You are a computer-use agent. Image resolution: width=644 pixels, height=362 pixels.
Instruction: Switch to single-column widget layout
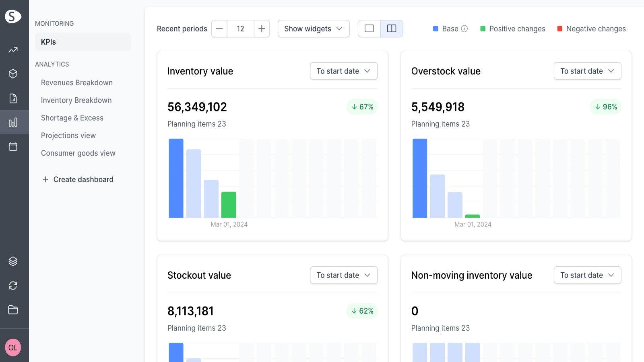pos(369,29)
